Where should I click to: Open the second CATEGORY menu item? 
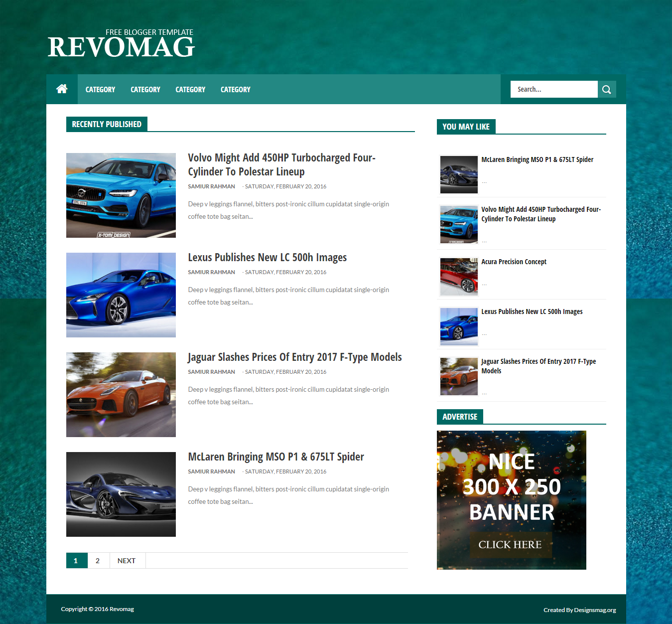tap(145, 90)
